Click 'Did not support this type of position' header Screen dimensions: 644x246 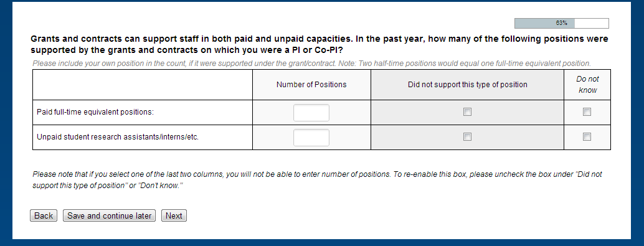[x=467, y=85]
